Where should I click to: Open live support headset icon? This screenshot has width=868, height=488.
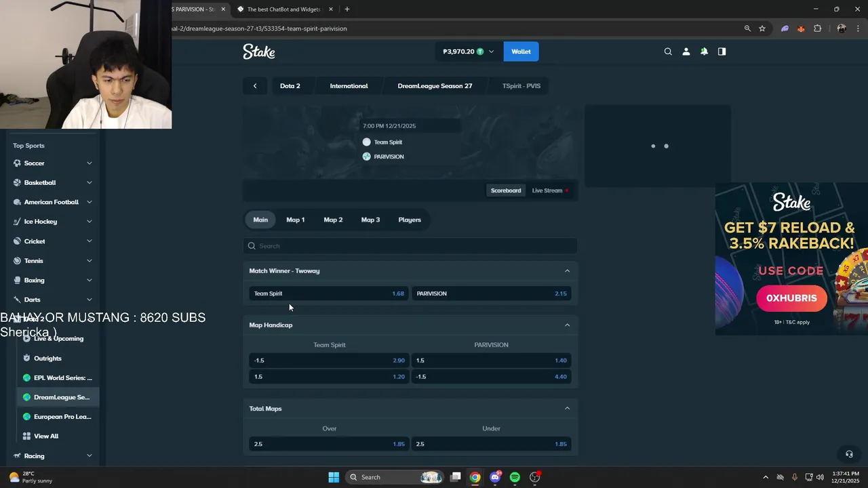848,454
